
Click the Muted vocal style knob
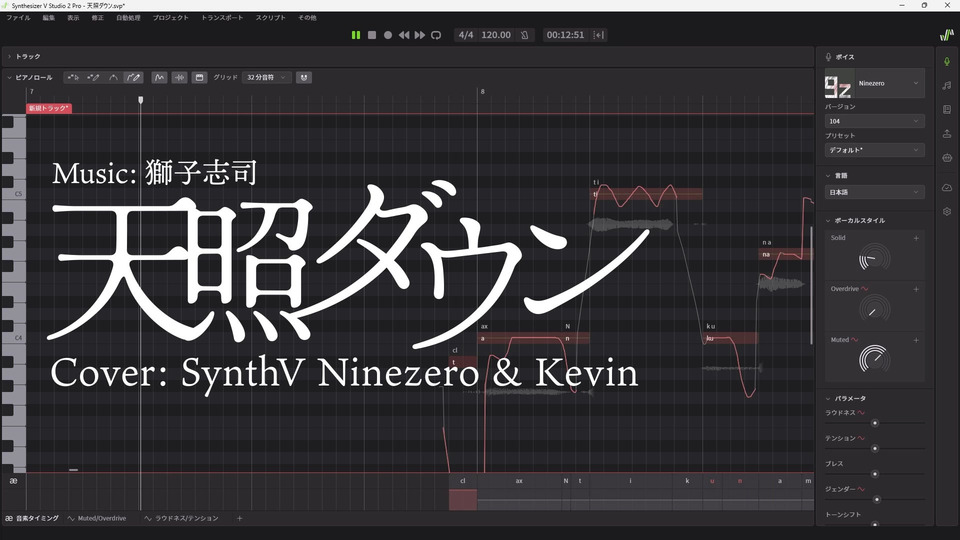[875, 359]
